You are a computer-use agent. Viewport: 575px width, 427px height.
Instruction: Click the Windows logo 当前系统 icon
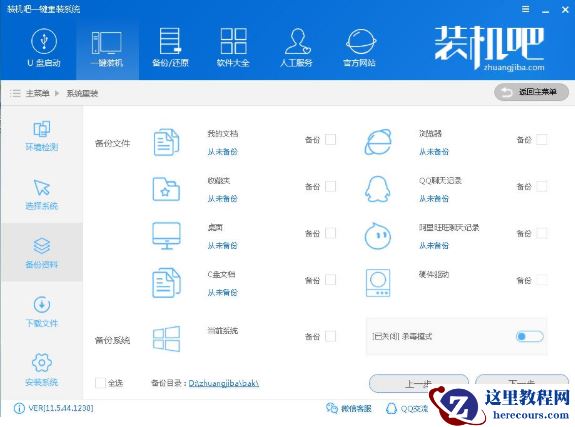(x=166, y=339)
